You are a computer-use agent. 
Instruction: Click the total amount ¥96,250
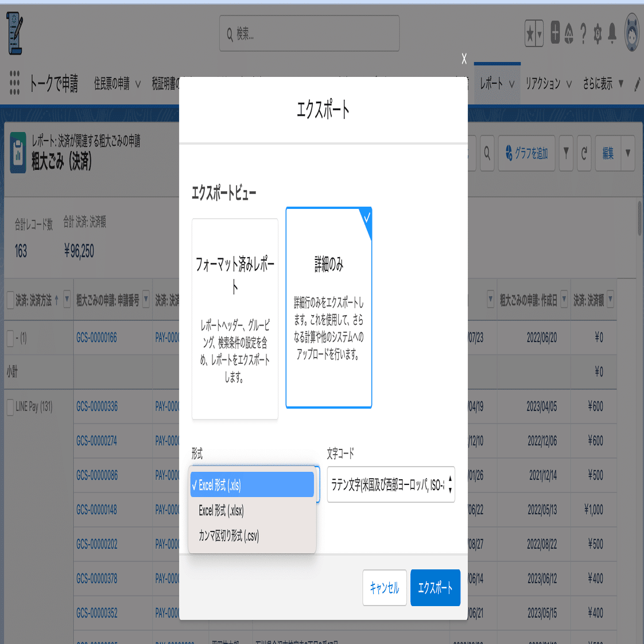(79, 251)
